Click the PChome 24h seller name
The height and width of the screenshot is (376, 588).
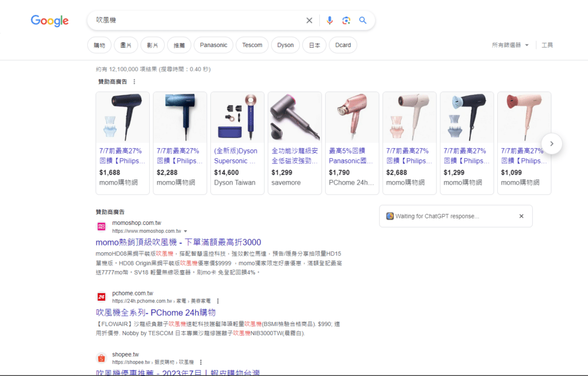click(351, 183)
